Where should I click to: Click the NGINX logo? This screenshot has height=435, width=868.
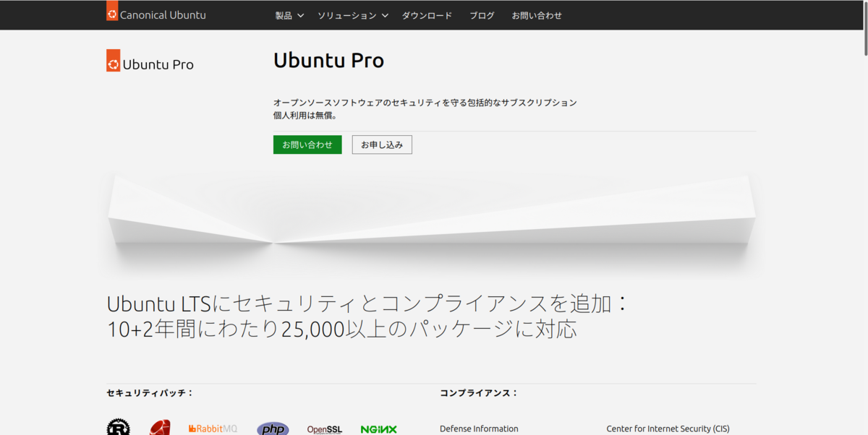click(379, 429)
